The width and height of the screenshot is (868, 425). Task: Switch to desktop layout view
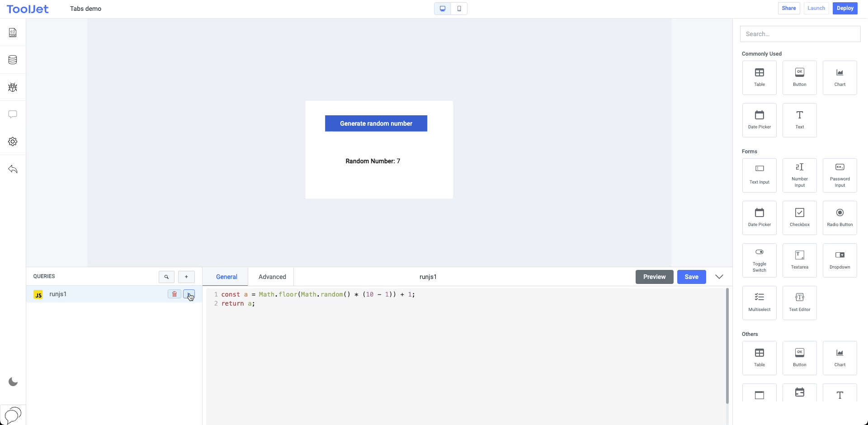point(443,9)
